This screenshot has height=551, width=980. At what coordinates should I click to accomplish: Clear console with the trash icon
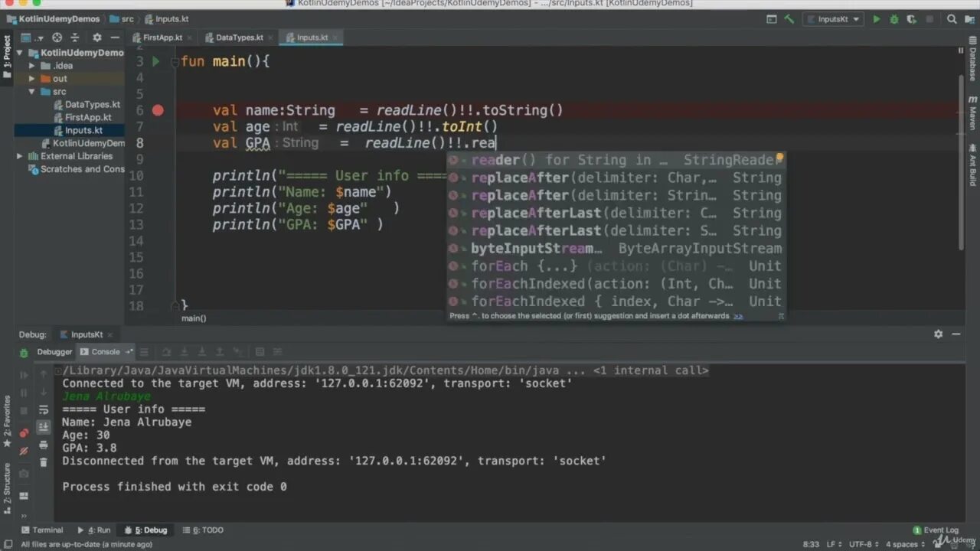tap(44, 462)
